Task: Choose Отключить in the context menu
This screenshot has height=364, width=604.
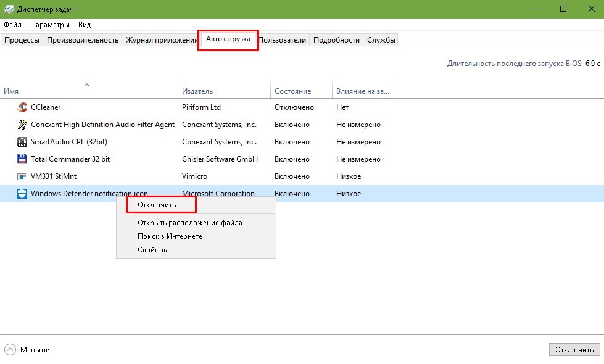Action: tap(196, 205)
